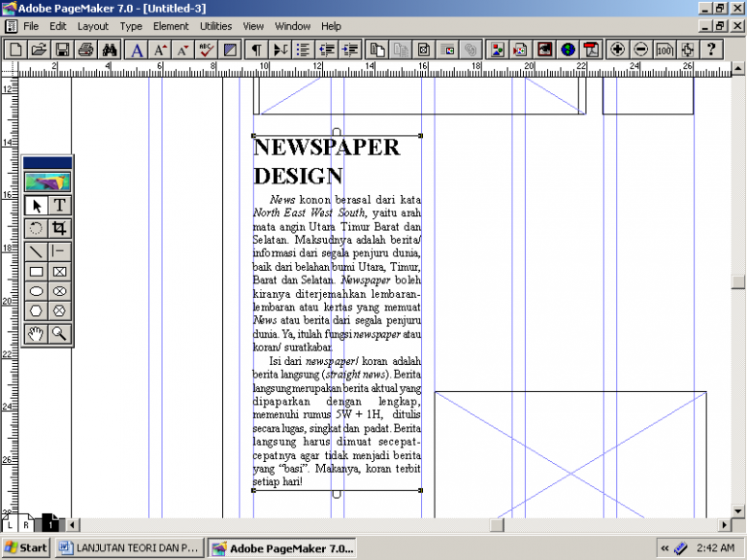Screen dimensions: 747x560
Task: Click the Print icon in the toolbar
Action: click(85, 49)
